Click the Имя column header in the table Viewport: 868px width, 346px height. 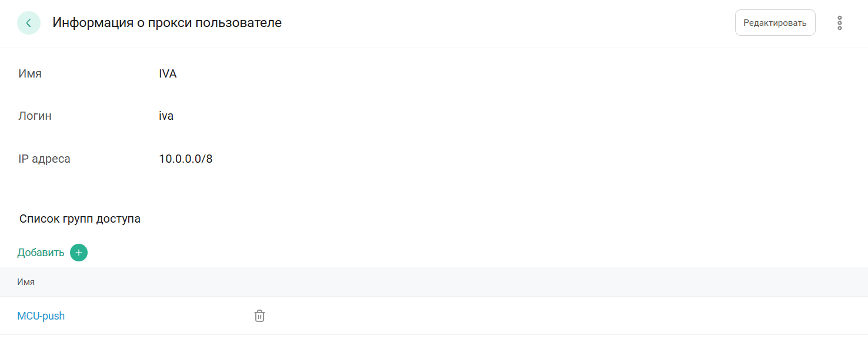(x=26, y=282)
